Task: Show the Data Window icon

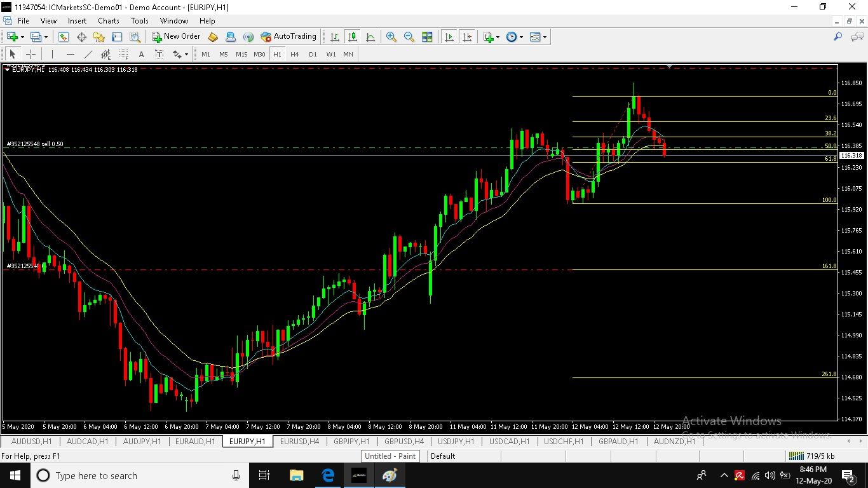Action: pyautogui.click(x=81, y=37)
